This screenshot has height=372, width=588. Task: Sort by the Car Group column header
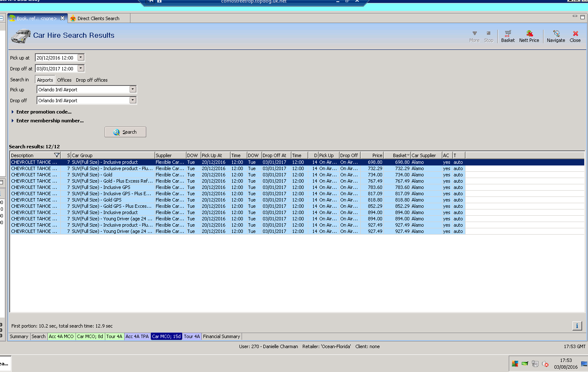pyautogui.click(x=112, y=155)
